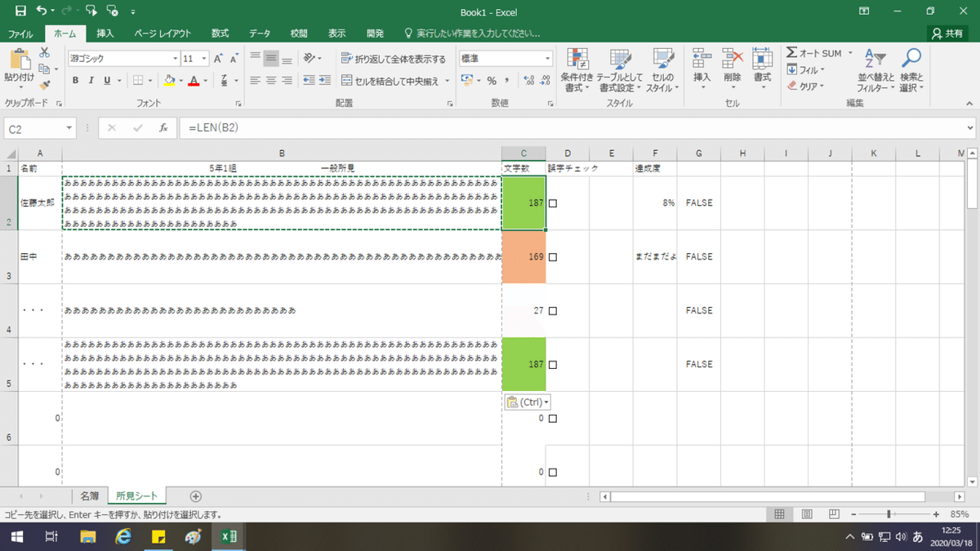The height and width of the screenshot is (551, 980).
Task: Expand the font name dropdown
Action: (175, 59)
